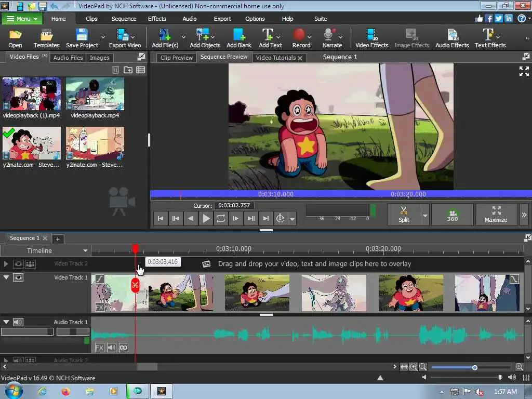Open the Split options dropdown arrow
This screenshot has width=532, height=399.
(x=425, y=215)
